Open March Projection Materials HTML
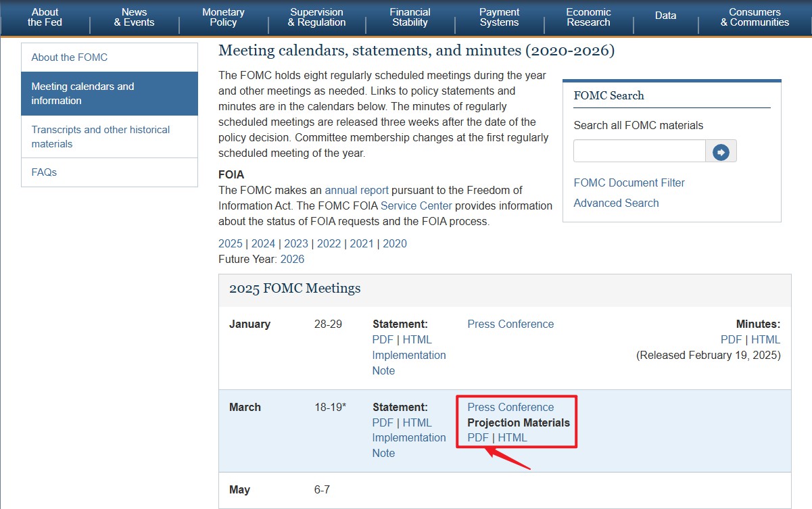The image size is (812, 509). (x=512, y=437)
